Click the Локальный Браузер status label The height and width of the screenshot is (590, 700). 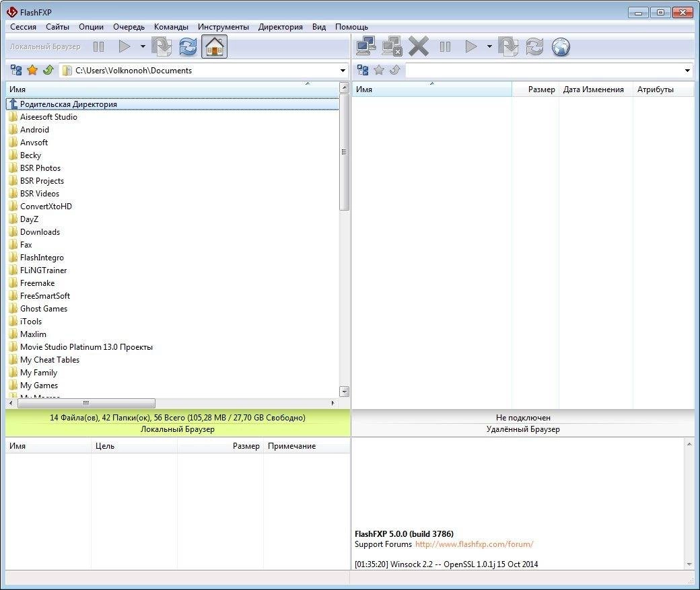coord(177,429)
